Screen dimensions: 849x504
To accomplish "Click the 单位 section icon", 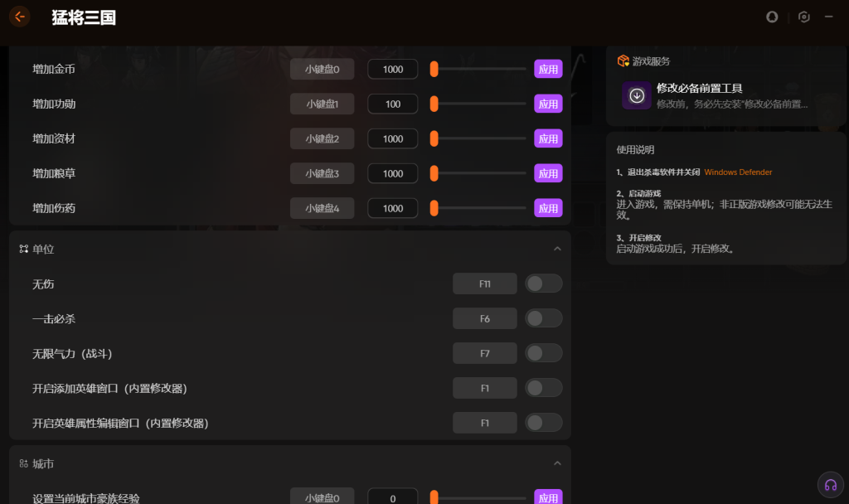I will tap(24, 249).
